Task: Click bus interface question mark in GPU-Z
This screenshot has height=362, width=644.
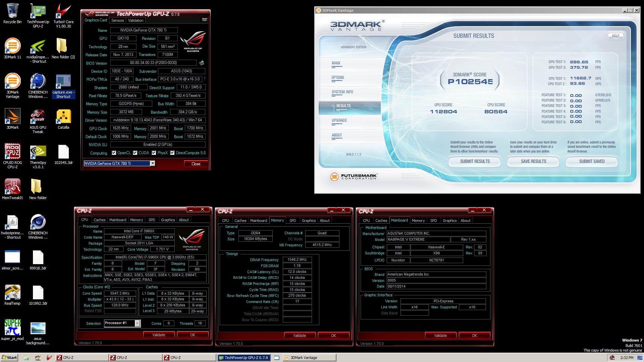Action: 204,79
